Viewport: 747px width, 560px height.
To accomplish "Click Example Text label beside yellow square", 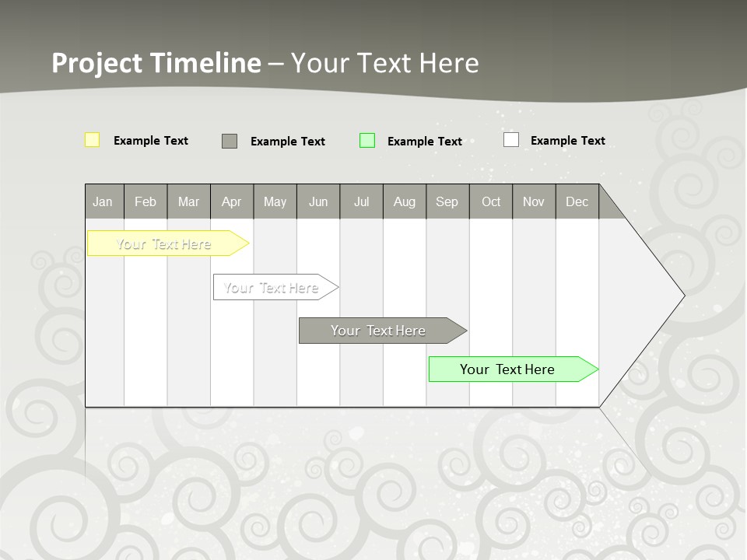I will [151, 141].
